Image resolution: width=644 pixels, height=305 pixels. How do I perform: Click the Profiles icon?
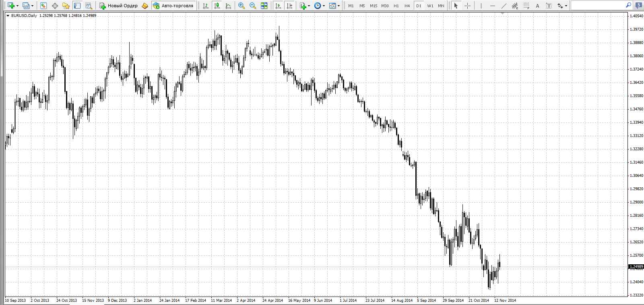tap(26, 6)
